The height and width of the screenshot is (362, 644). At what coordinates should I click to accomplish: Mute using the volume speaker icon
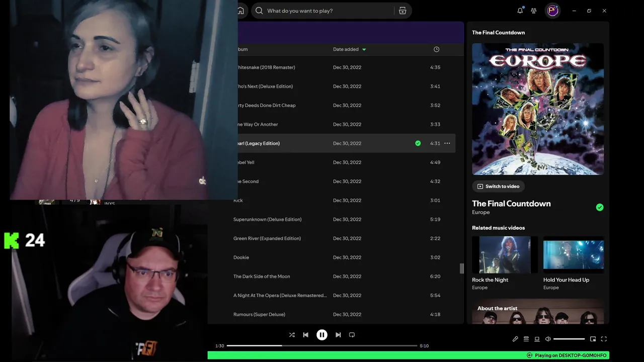tap(548, 339)
